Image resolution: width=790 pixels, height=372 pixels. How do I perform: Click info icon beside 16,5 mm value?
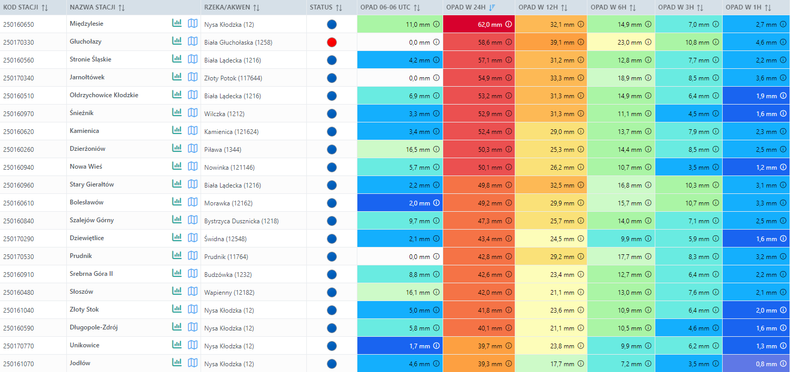pos(436,149)
